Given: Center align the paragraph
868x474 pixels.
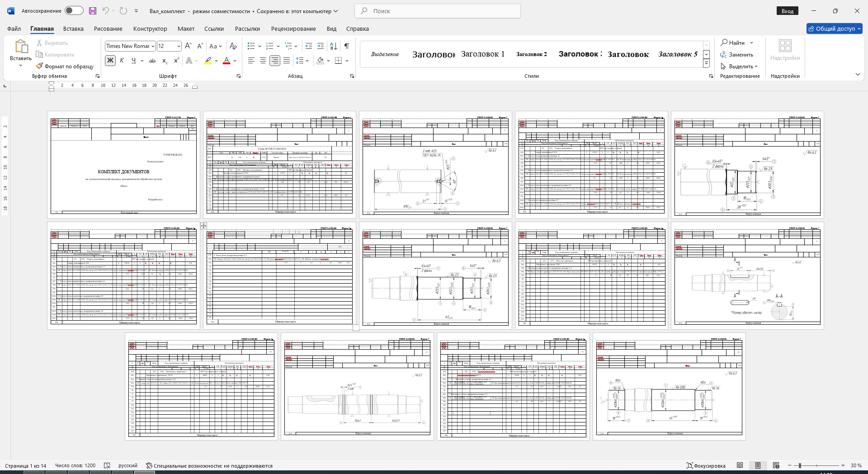Looking at the screenshot, I should (263, 61).
